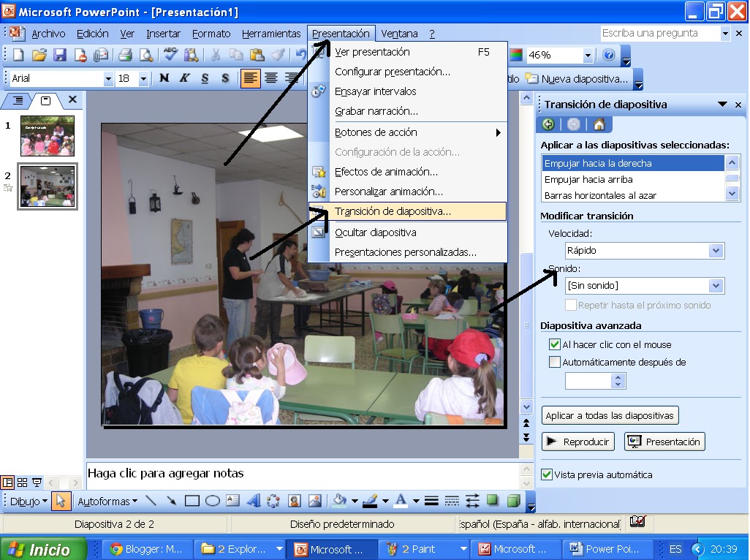Select the Line drawing tool
Viewport: 750px width, 560px height.
click(x=151, y=502)
